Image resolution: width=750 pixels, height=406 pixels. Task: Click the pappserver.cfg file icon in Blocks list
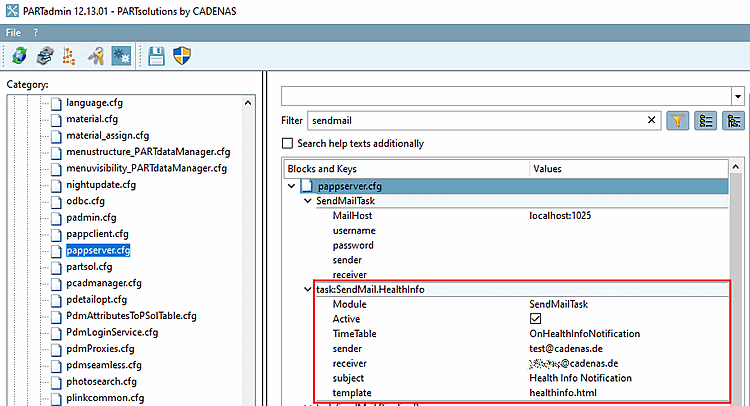[x=307, y=186]
